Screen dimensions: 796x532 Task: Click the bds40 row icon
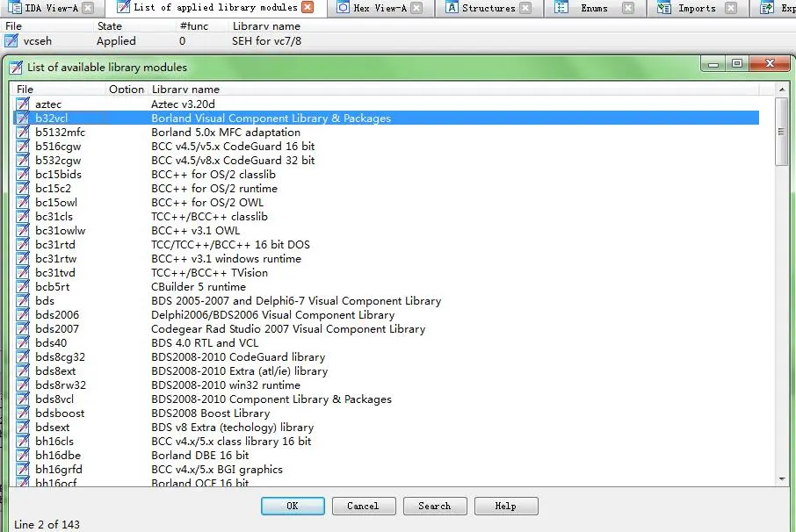[22, 343]
